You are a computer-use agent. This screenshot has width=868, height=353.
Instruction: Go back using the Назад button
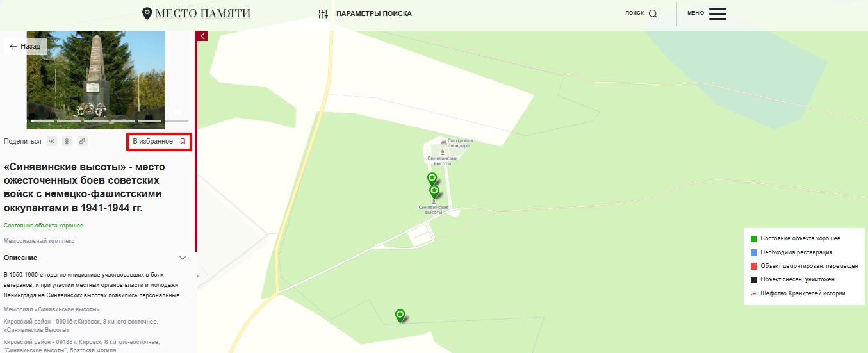(25, 46)
